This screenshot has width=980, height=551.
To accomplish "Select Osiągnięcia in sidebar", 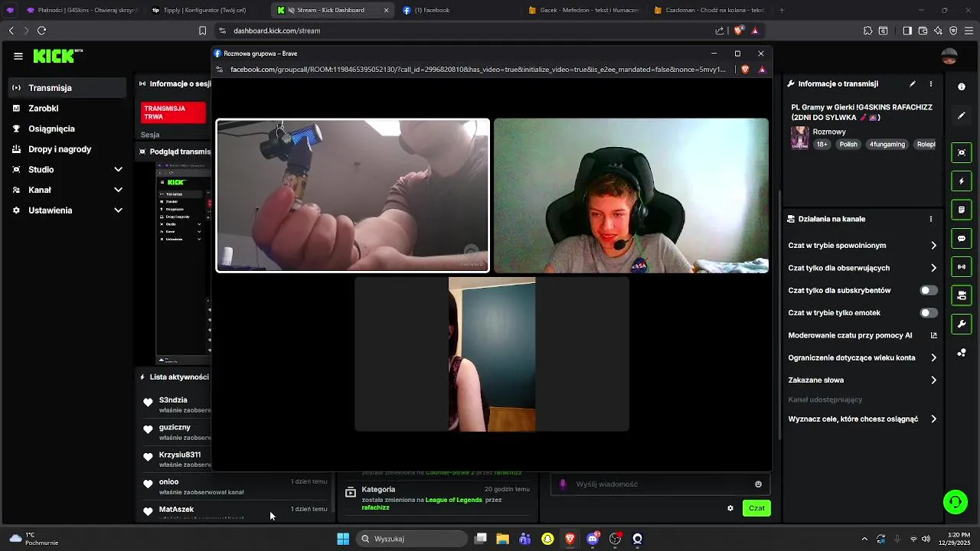I will (x=67, y=129).
